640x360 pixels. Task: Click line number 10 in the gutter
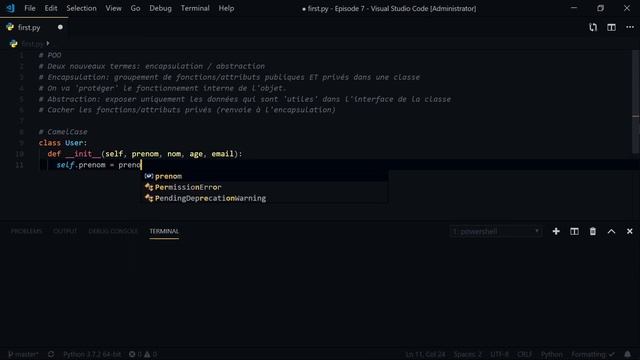(x=19, y=154)
